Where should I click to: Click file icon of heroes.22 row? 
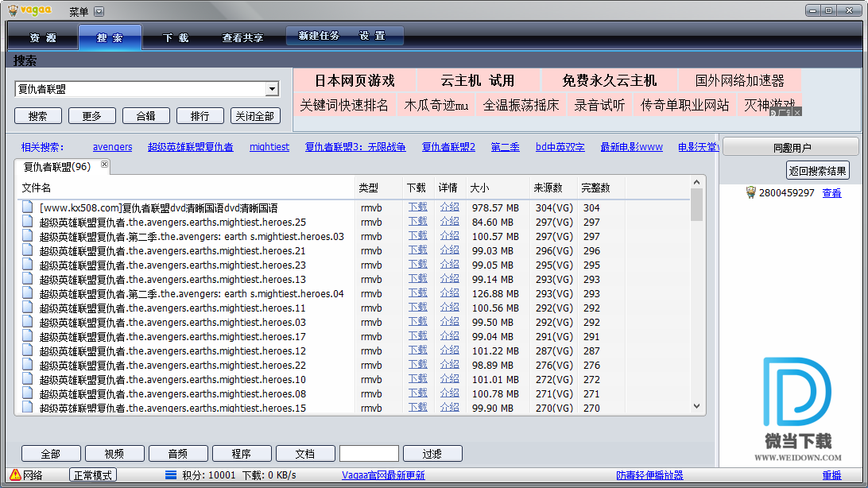(x=27, y=365)
